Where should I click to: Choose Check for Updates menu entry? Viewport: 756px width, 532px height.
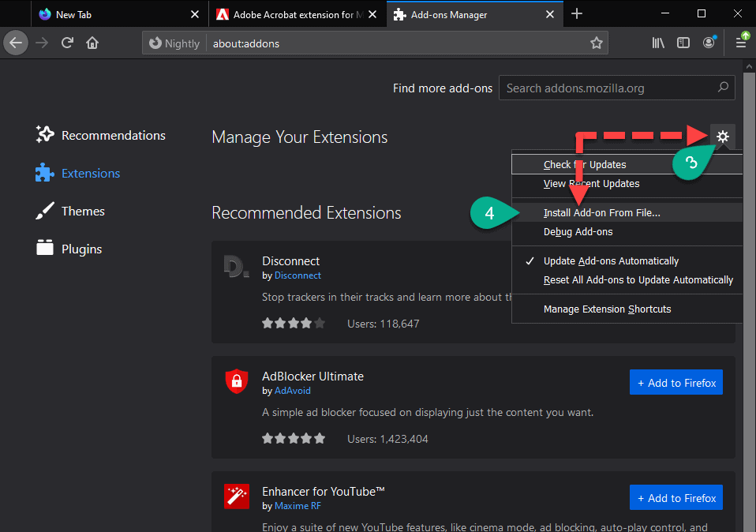click(627, 164)
